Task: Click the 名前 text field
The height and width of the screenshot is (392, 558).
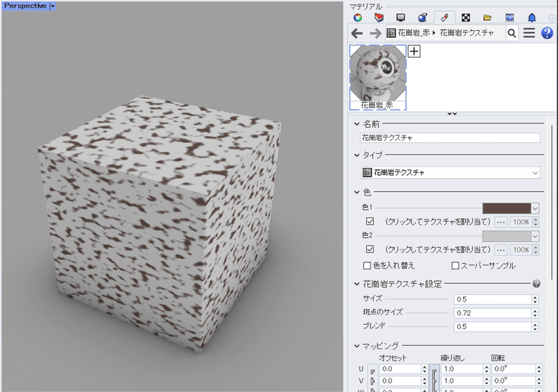Action: click(x=450, y=137)
